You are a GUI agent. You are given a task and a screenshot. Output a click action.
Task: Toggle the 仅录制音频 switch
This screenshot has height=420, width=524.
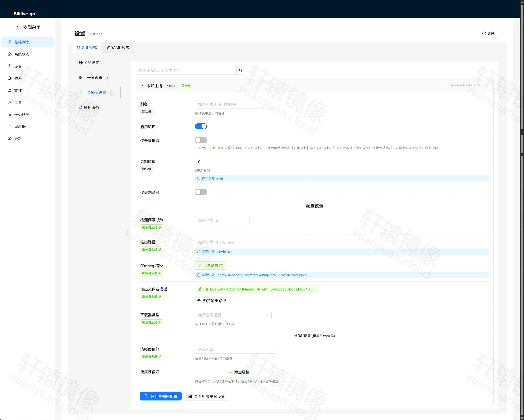pos(201,192)
